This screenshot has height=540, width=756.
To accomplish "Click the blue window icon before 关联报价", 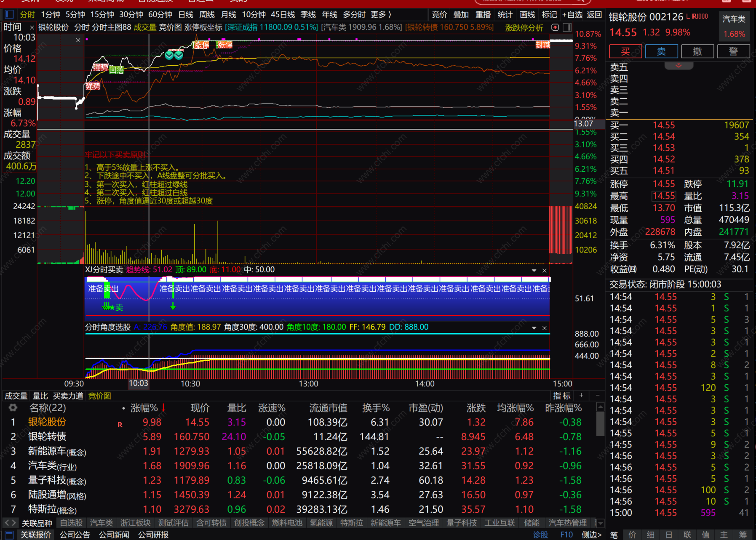I will pyautogui.click(x=9, y=535).
